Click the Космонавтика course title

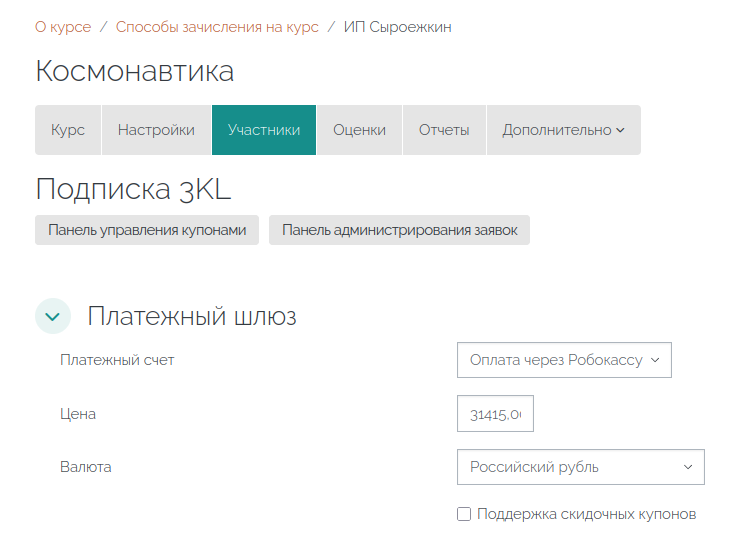point(135,71)
